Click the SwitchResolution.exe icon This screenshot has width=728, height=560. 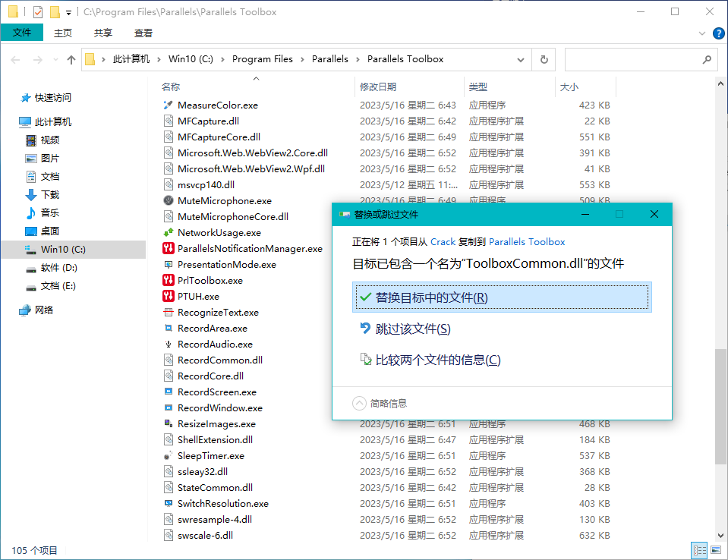168,503
